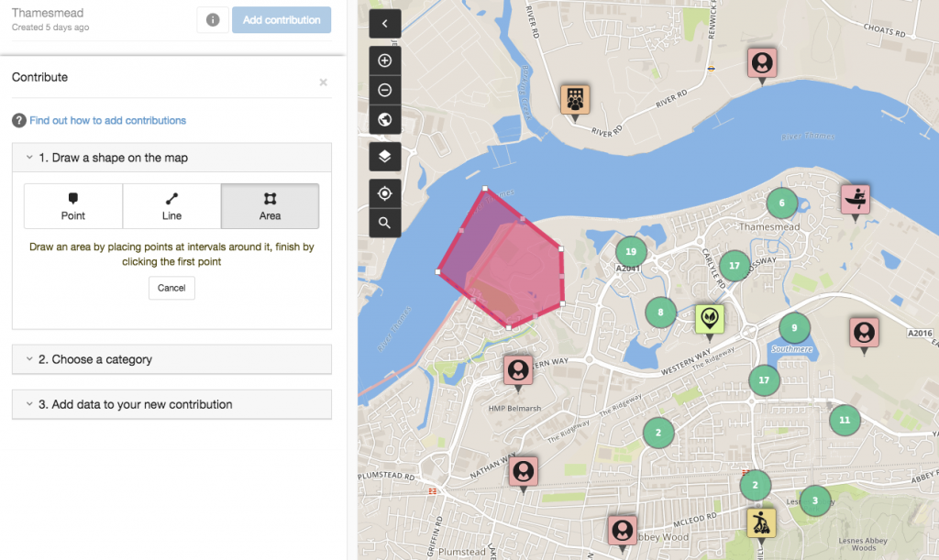Open 'Find out how to add contributions' link
Image resolution: width=939 pixels, height=560 pixels.
[x=106, y=120]
